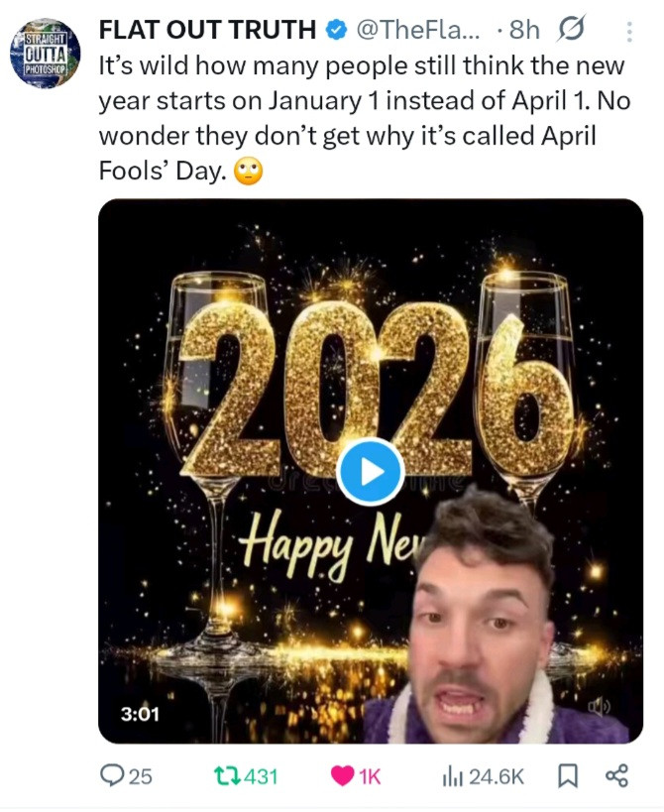Click the blue verified badge
The width and height of the screenshot is (664, 812).
tap(335, 31)
